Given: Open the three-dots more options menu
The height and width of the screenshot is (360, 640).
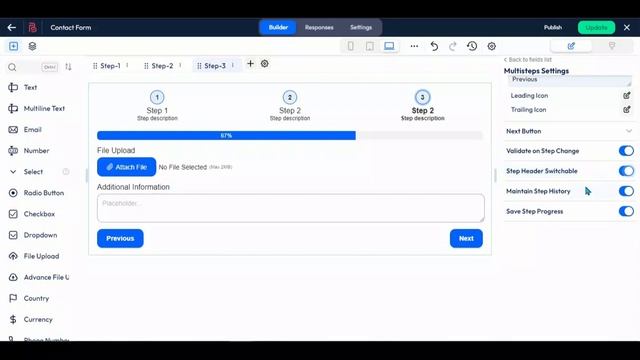Looking at the screenshot, I should click(414, 46).
